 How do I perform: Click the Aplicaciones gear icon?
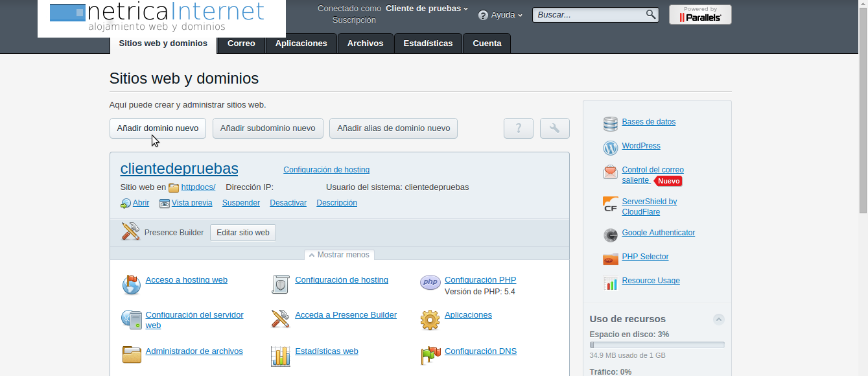[x=430, y=320]
